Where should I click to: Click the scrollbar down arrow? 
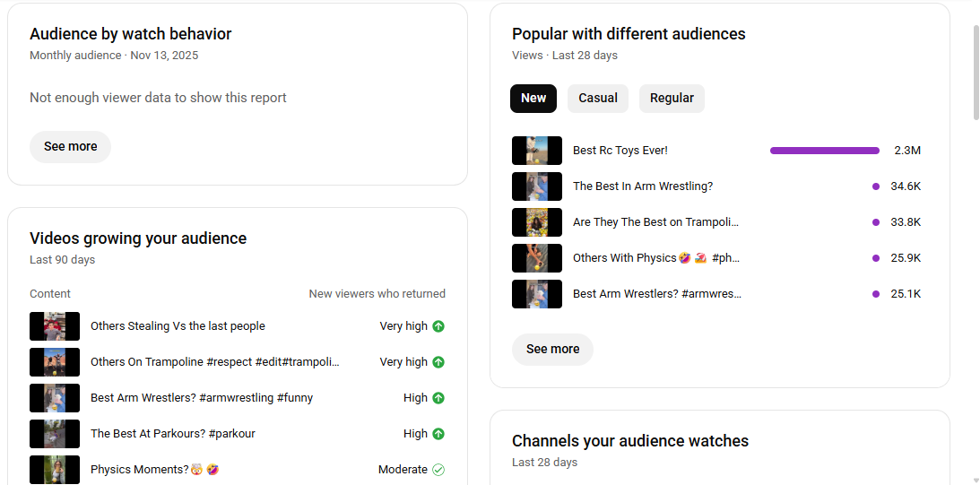tap(976, 480)
